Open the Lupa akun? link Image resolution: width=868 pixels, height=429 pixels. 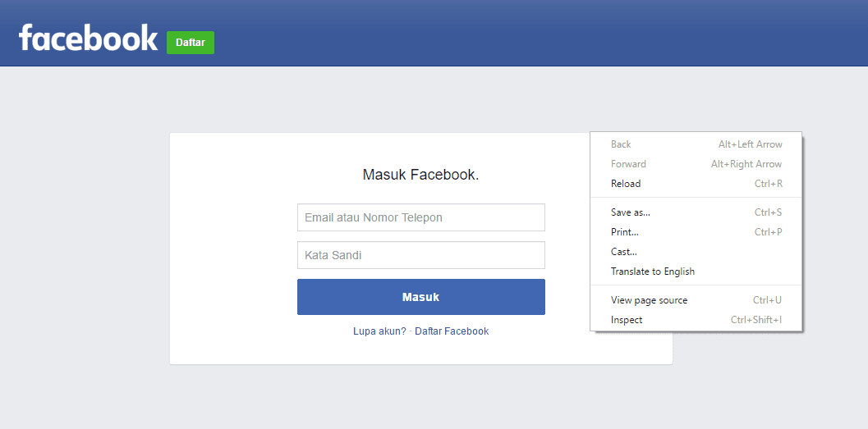pyautogui.click(x=379, y=331)
